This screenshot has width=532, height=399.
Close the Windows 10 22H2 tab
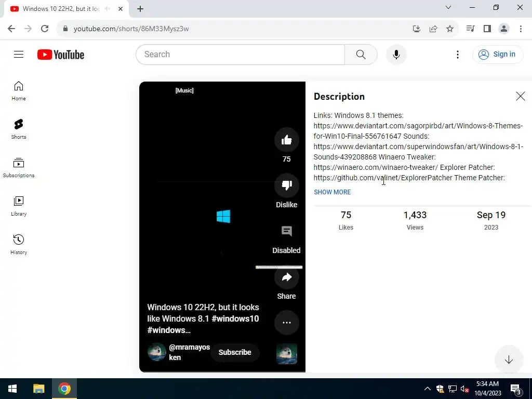[x=121, y=9]
